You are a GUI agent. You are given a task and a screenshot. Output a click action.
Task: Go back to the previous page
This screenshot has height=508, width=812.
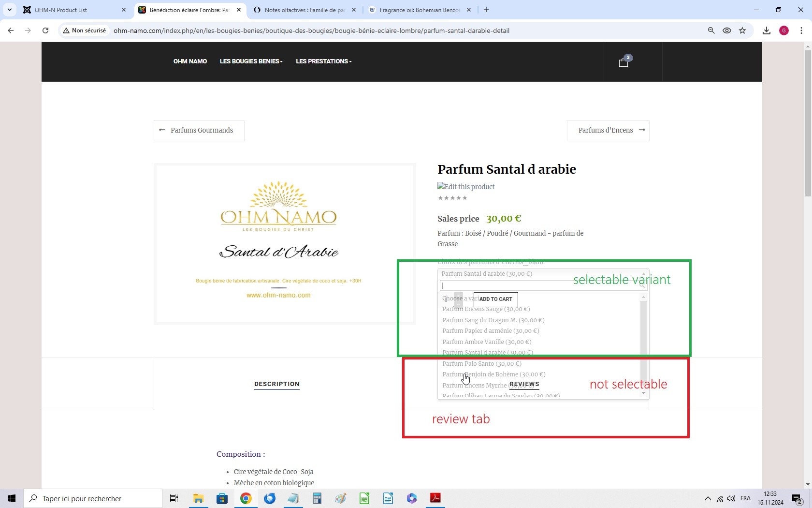tap(11, 30)
